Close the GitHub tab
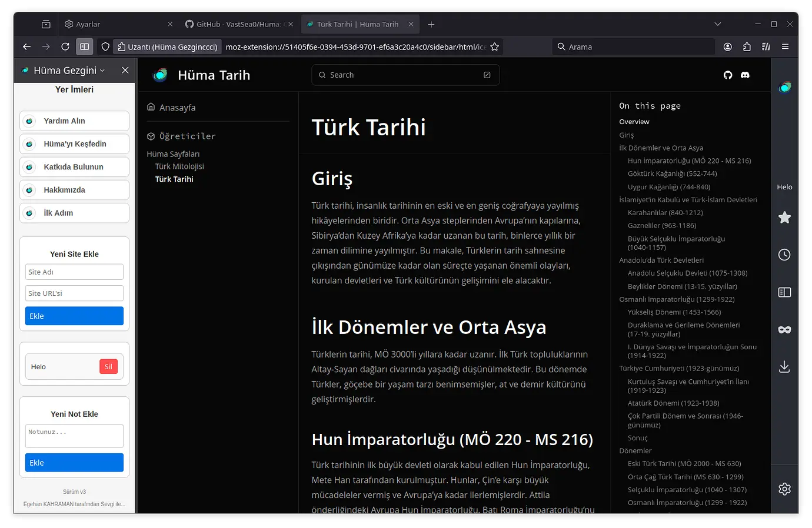 tap(291, 24)
